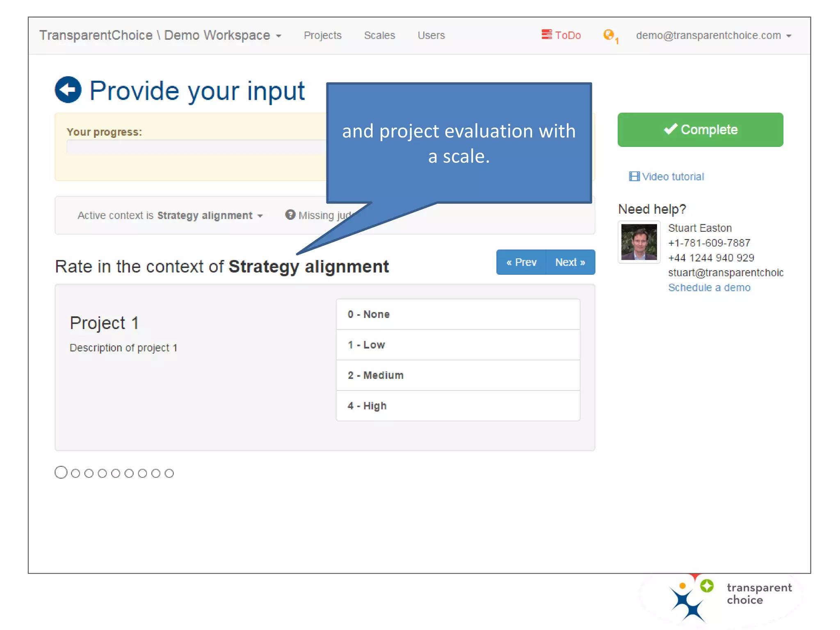Open the ToDo list icon
This screenshot has width=840, height=630.
547,34
